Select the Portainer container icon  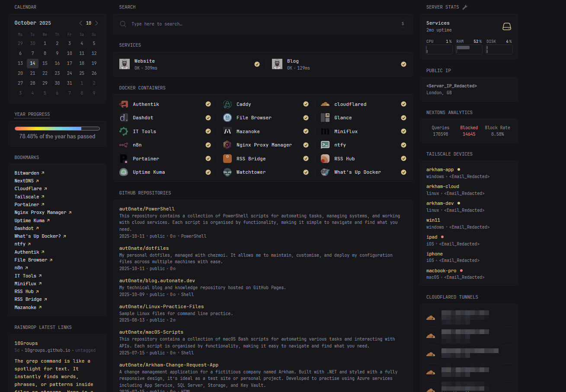(124, 159)
